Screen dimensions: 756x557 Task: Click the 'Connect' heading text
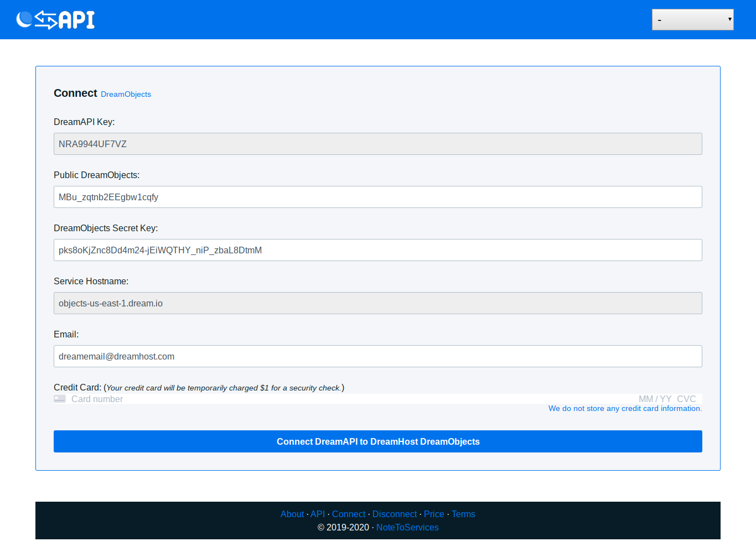tap(75, 93)
